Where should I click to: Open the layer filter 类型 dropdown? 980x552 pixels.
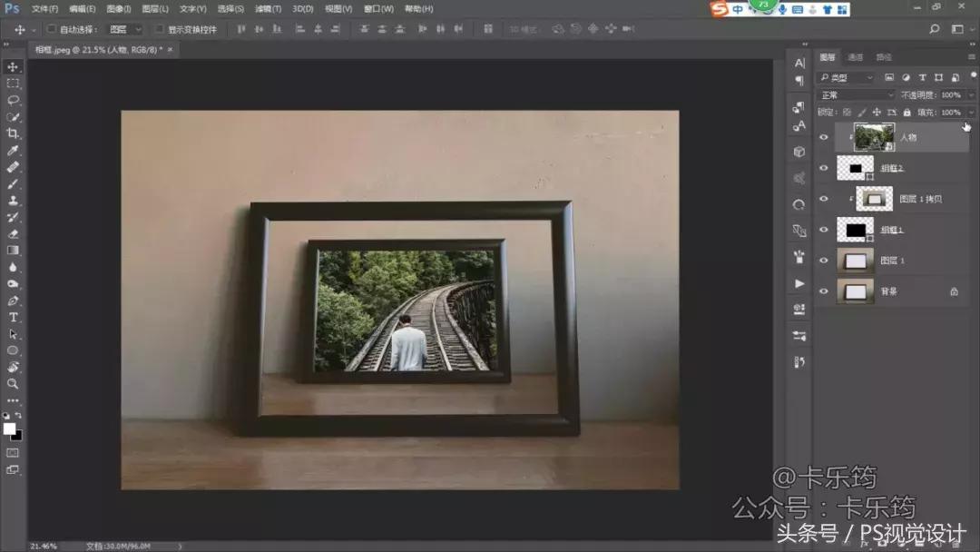tap(846, 77)
